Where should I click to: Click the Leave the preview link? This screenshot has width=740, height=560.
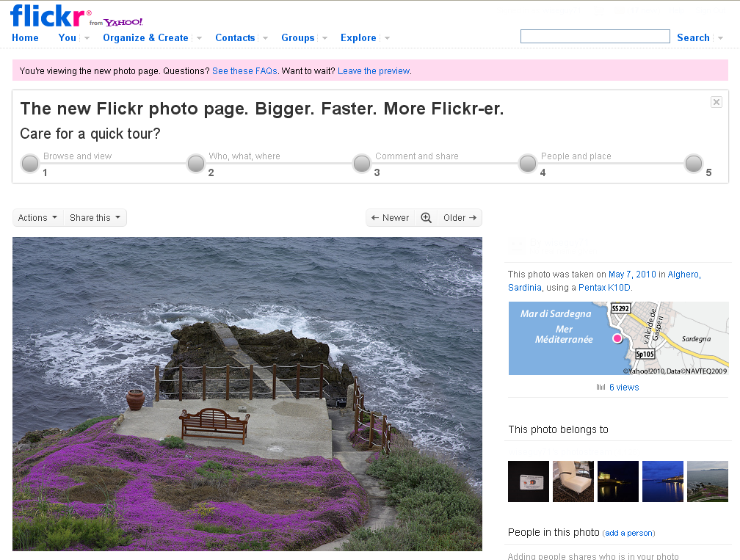pos(374,70)
